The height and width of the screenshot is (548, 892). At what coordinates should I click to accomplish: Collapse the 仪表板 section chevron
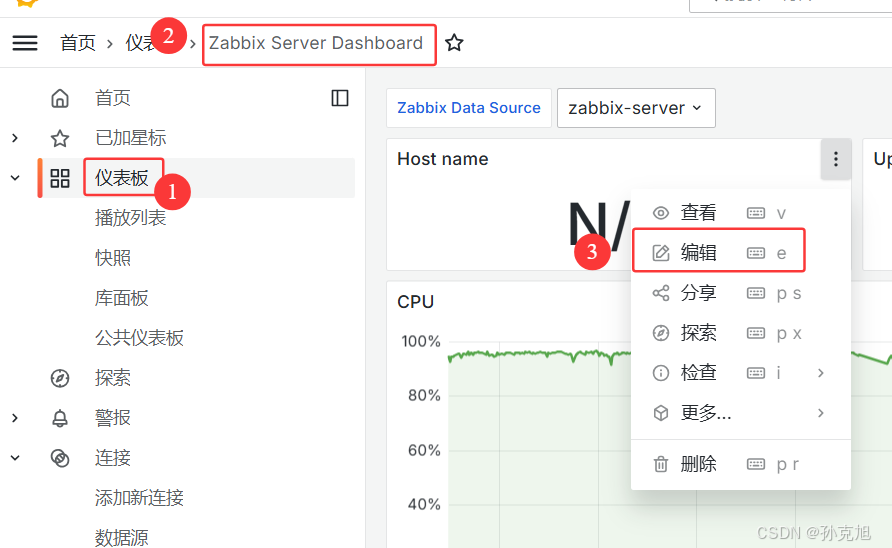click(x=15, y=178)
